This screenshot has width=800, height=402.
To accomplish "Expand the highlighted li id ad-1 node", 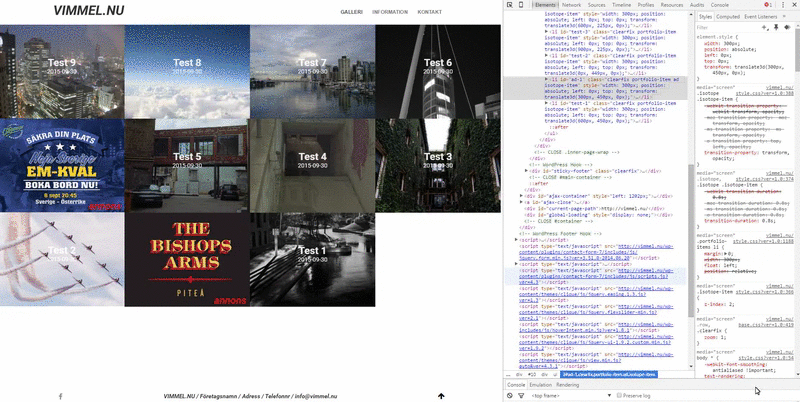I will [x=547, y=80].
